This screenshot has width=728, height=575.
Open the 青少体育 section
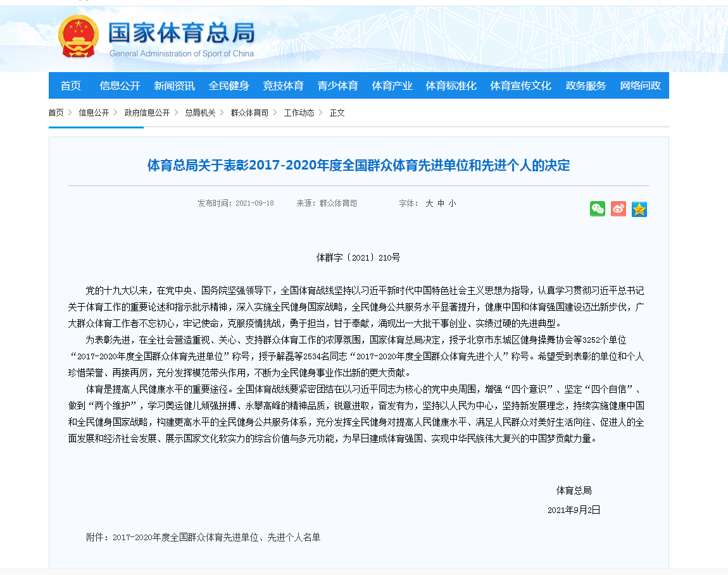337,85
